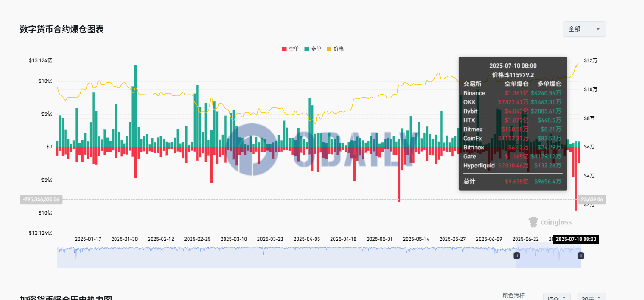This screenshot has width=644, height=300.
Task: Toggle the 多单 legend series
Action: click(313, 49)
